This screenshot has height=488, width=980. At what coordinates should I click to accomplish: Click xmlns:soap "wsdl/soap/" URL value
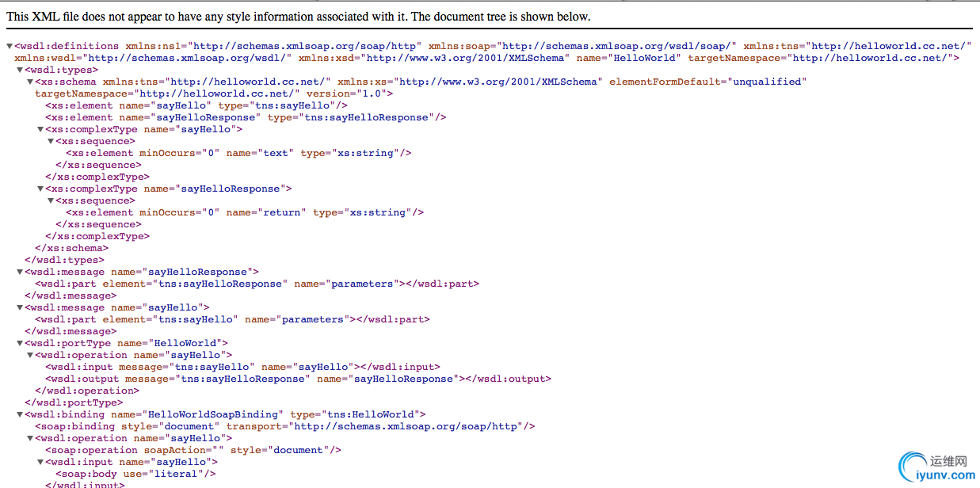click(x=619, y=46)
